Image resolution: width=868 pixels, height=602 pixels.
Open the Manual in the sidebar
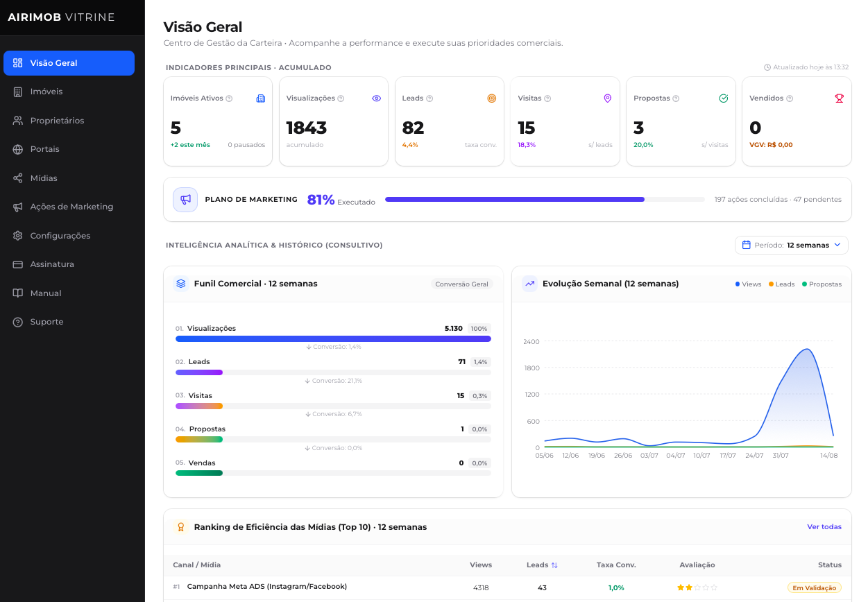point(69,293)
